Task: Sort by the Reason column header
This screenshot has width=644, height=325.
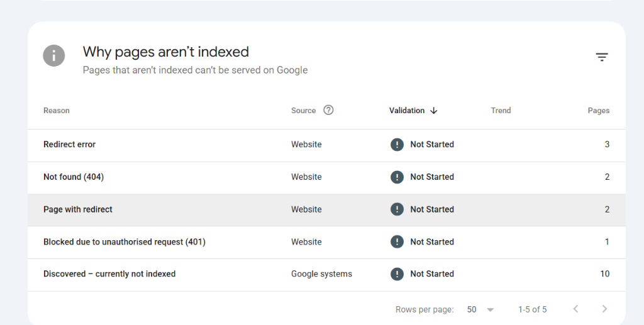Action: pyautogui.click(x=56, y=111)
